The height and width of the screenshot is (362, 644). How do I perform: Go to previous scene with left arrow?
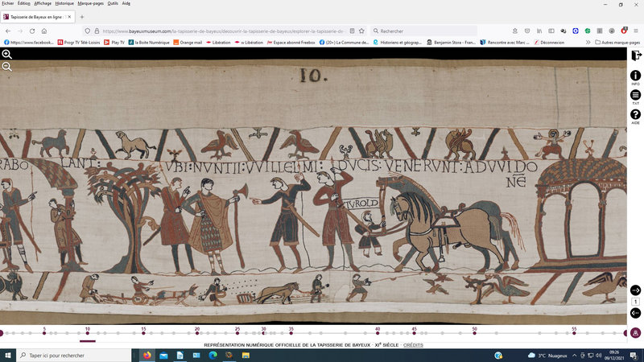635,313
